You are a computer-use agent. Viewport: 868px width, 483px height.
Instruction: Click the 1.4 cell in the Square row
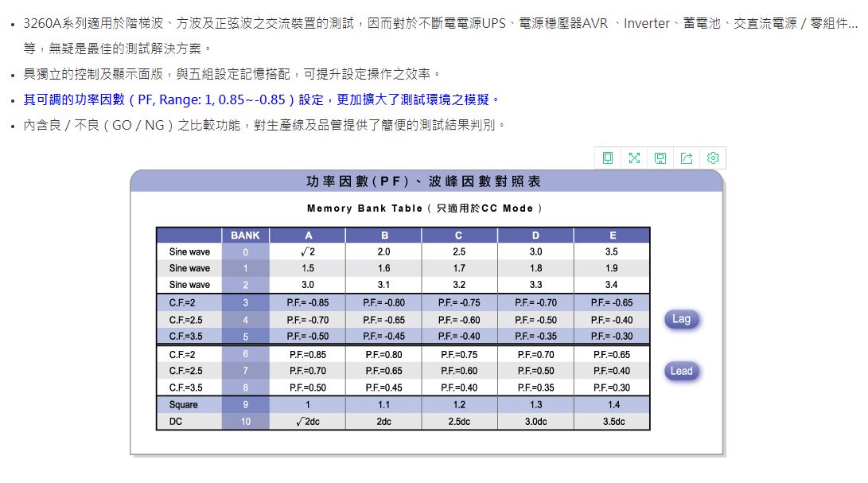(x=613, y=405)
